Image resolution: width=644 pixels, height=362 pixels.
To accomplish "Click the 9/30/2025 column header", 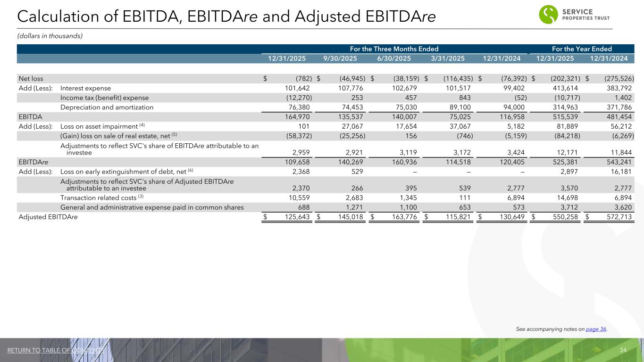I will [x=340, y=58].
